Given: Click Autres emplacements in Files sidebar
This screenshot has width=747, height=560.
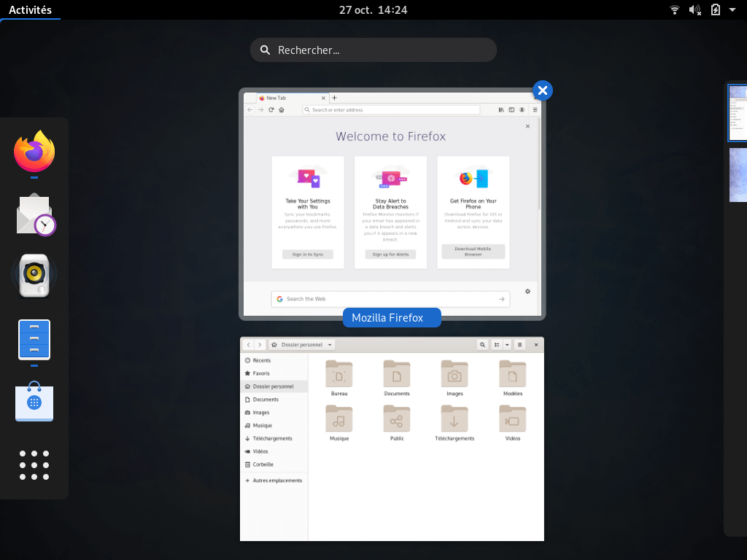Looking at the screenshot, I should coord(274,481).
